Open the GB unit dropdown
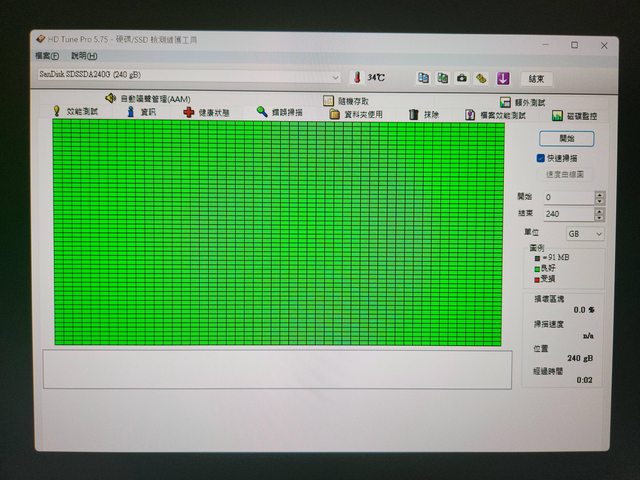Viewport: 640px width, 480px height. (x=585, y=233)
